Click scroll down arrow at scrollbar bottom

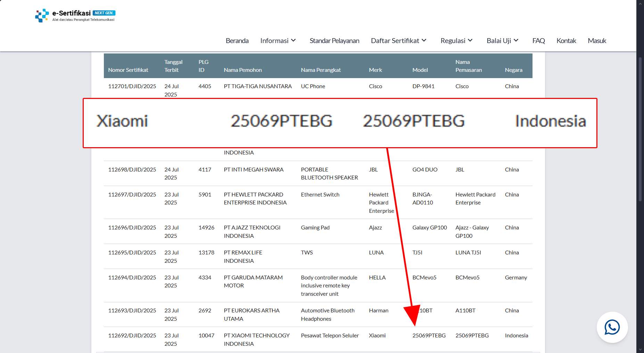640,350
